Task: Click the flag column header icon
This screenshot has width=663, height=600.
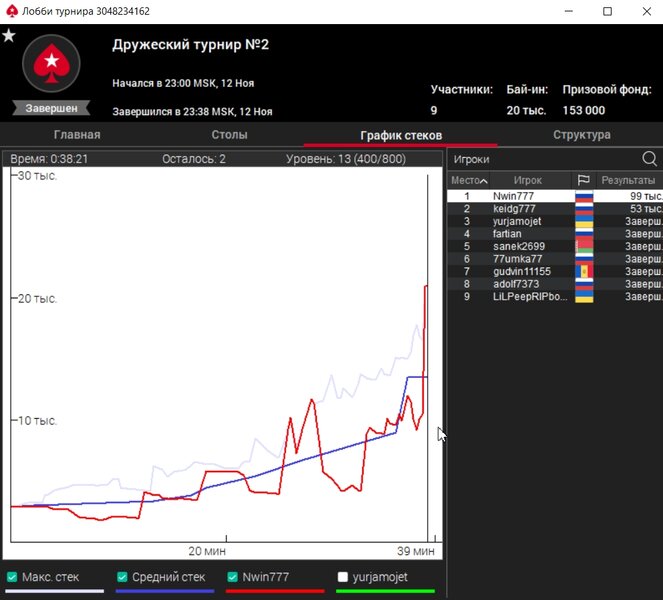Action: [584, 180]
